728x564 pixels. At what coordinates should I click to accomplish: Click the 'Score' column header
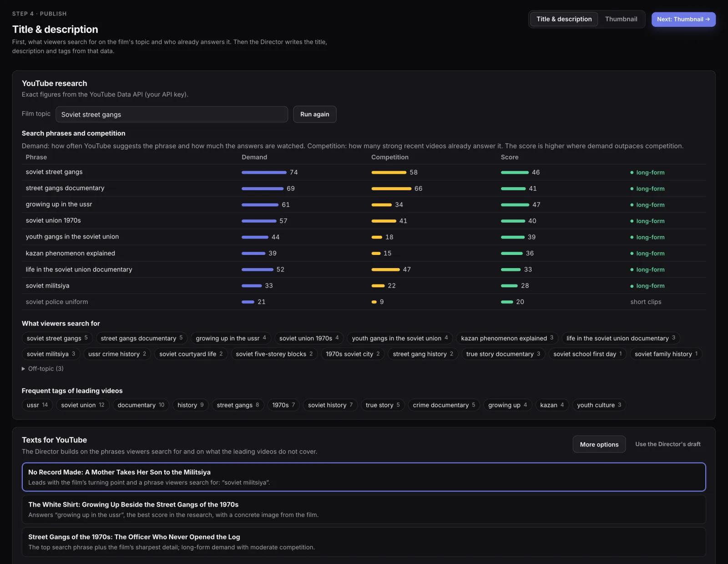510,157
